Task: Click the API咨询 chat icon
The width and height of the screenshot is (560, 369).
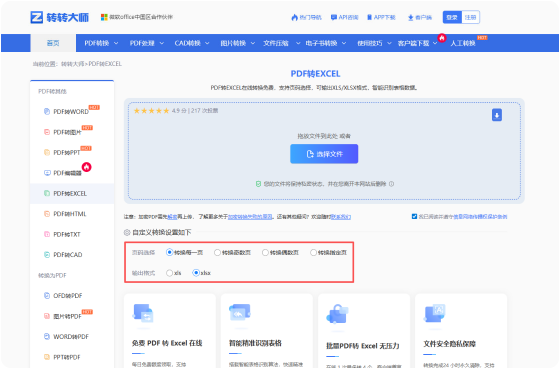Action: [x=334, y=17]
